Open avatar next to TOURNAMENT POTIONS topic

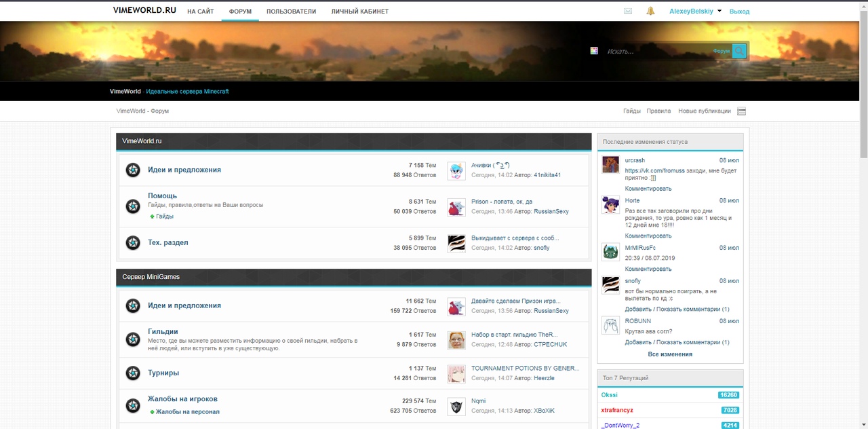pos(456,373)
